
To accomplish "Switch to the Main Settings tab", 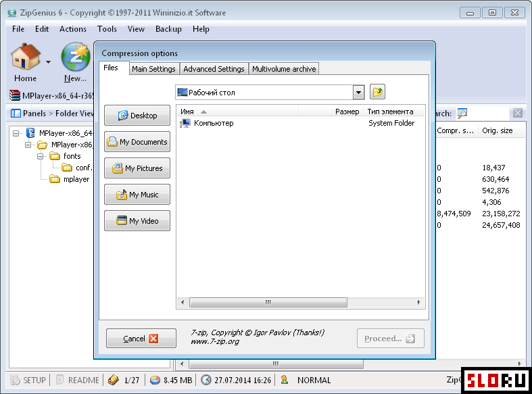I will coord(153,69).
